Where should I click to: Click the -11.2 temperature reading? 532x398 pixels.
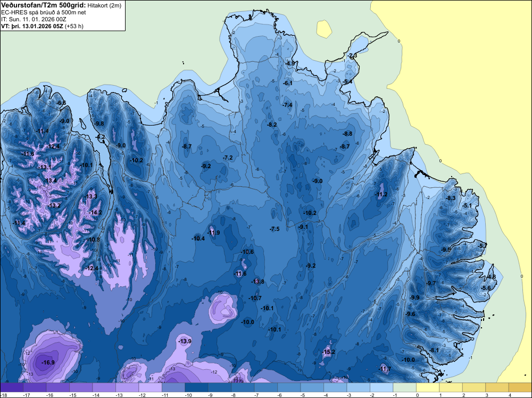pos(381,194)
